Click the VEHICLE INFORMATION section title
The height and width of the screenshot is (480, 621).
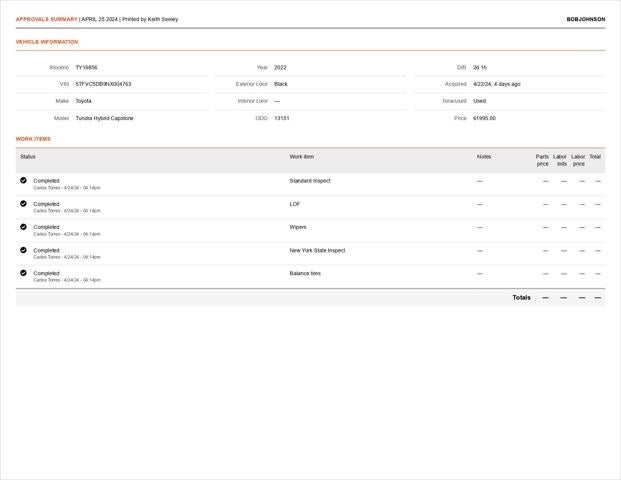point(47,42)
